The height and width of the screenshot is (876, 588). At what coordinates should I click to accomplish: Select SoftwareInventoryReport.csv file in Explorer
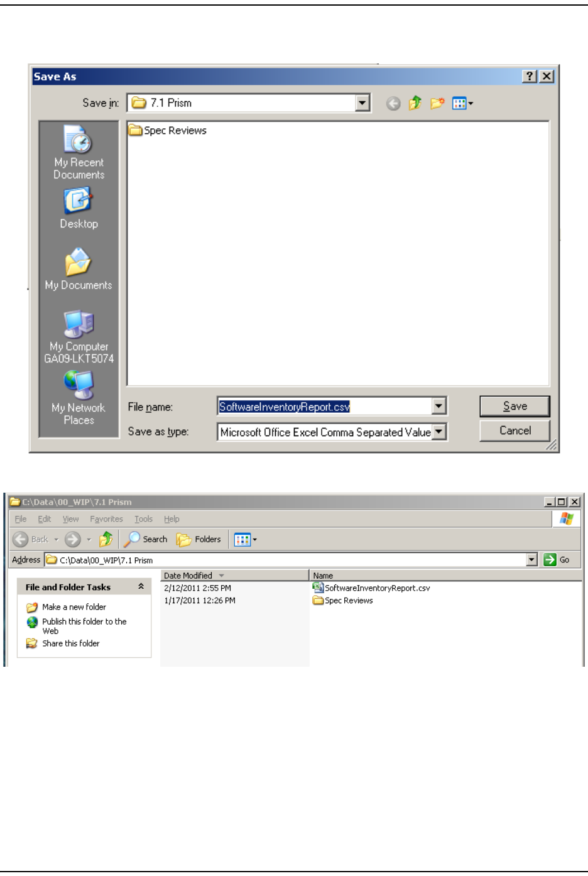point(371,588)
